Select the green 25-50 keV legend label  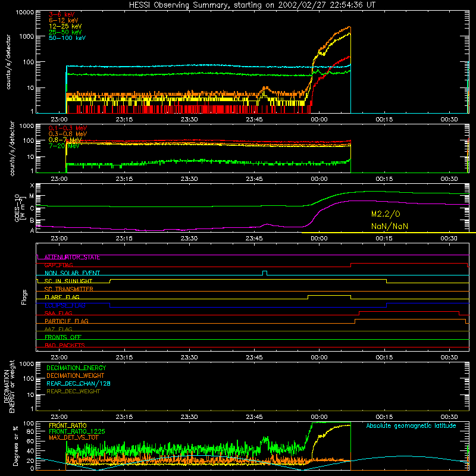tap(65, 32)
